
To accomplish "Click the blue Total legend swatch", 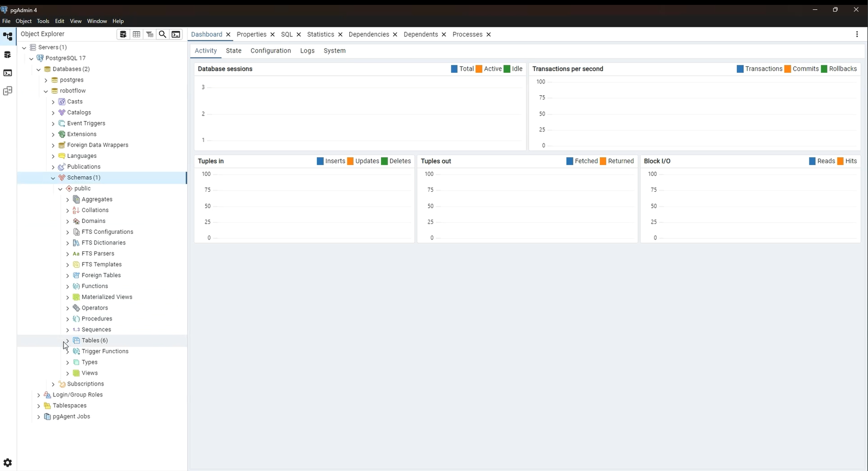I will 454,69.
